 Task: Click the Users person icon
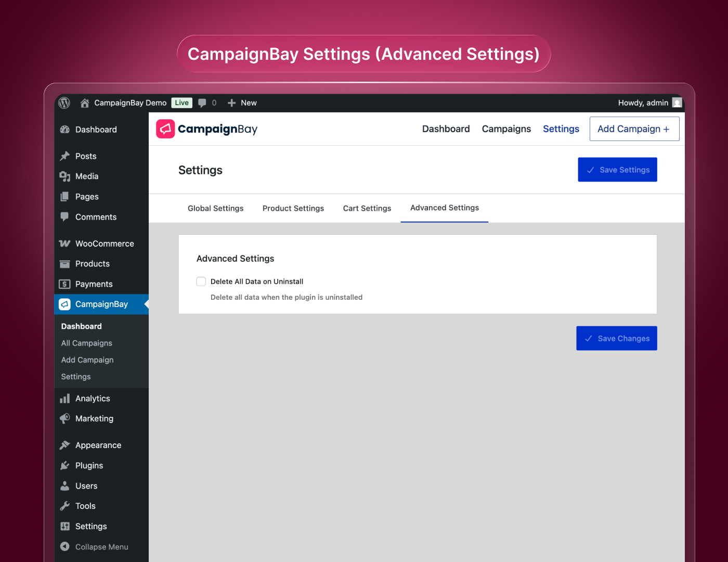click(x=65, y=486)
